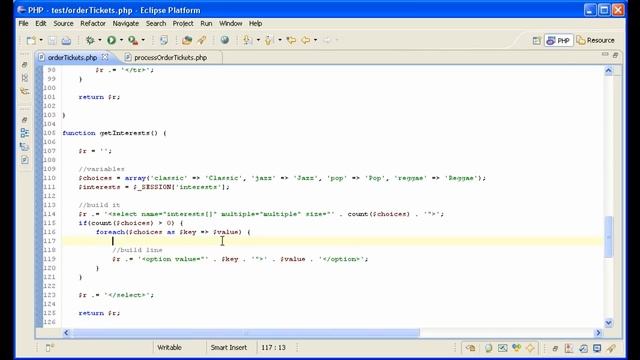Open the New file dropdown arrow

pos(40,40)
